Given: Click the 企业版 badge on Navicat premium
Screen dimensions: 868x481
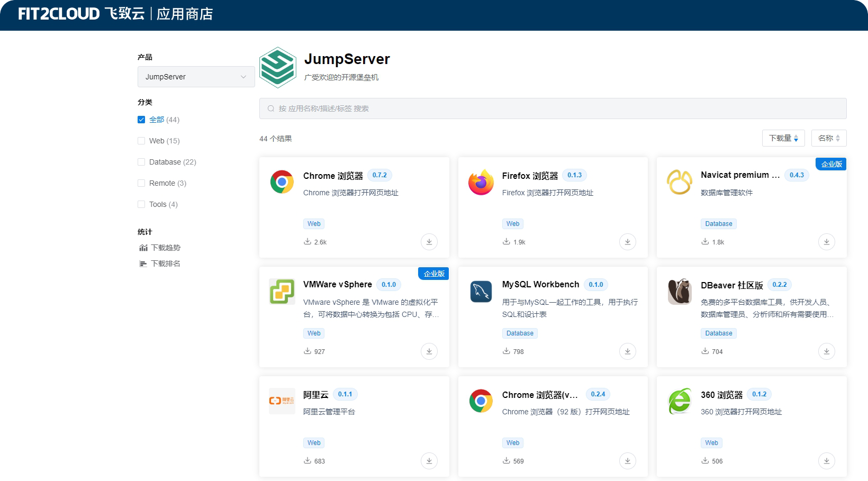Looking at the screenshot, I should tap(831, 164).
